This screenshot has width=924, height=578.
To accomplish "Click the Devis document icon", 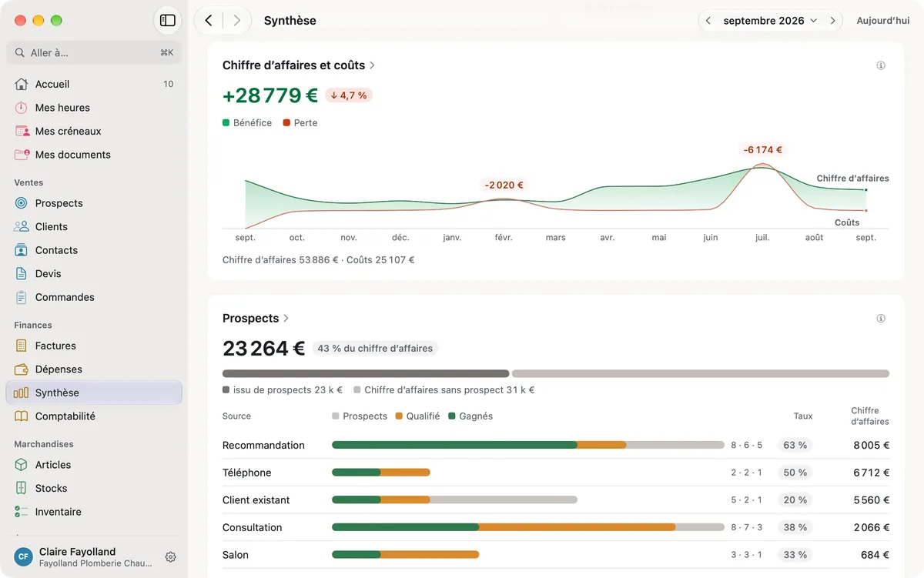I will pos(22,273).
